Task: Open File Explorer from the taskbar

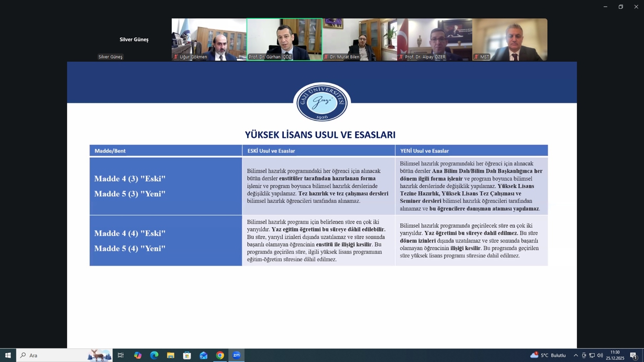Action: 170,355
